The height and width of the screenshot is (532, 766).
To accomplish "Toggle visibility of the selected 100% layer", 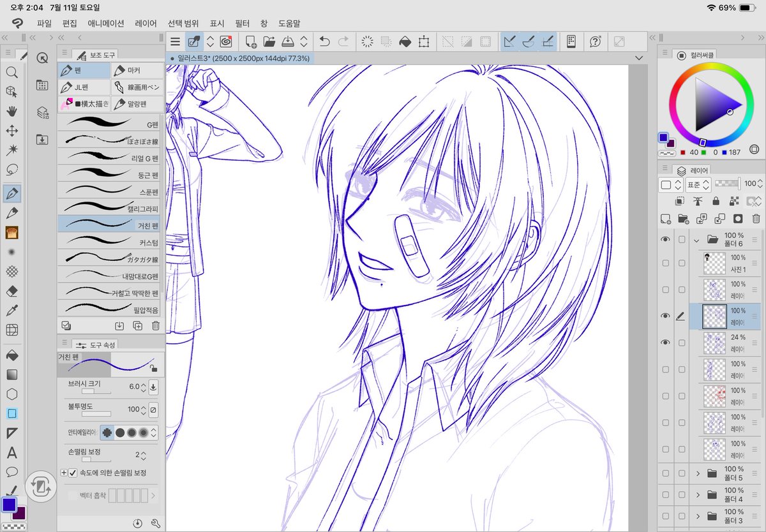I will pos(665,316).
